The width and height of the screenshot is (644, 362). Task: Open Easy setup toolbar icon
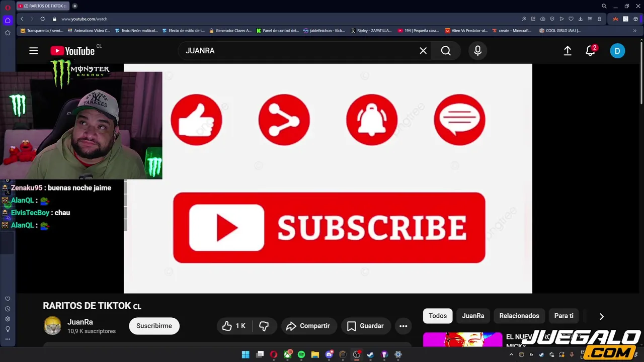[590, 19]
